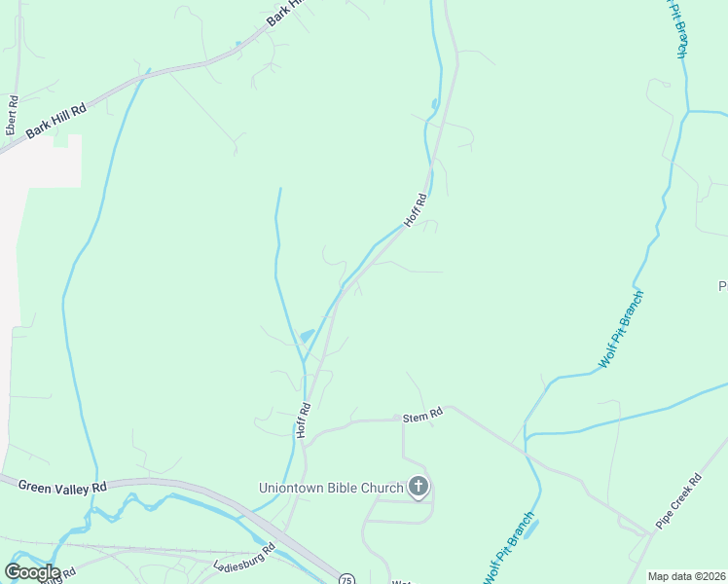Image resolution: width=728 pixels, height=584 pixels.
Task: Click the Pipe Creek Rd label
Action: pyautogui.click(x=678, y=501)
